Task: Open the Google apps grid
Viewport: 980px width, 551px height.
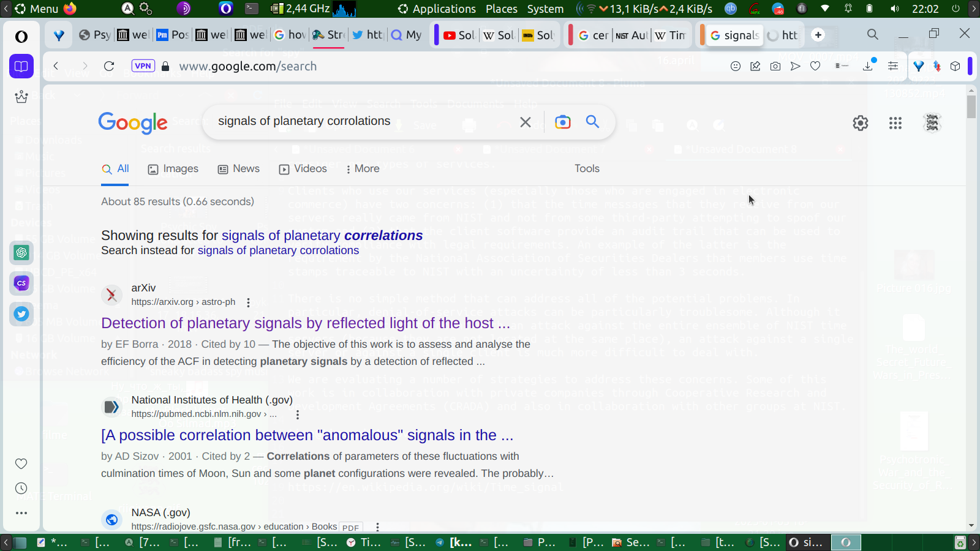Action: click(895, 123)
